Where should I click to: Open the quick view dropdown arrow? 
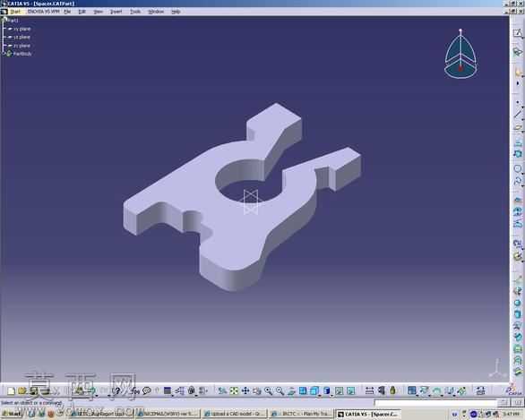(320, 395)
